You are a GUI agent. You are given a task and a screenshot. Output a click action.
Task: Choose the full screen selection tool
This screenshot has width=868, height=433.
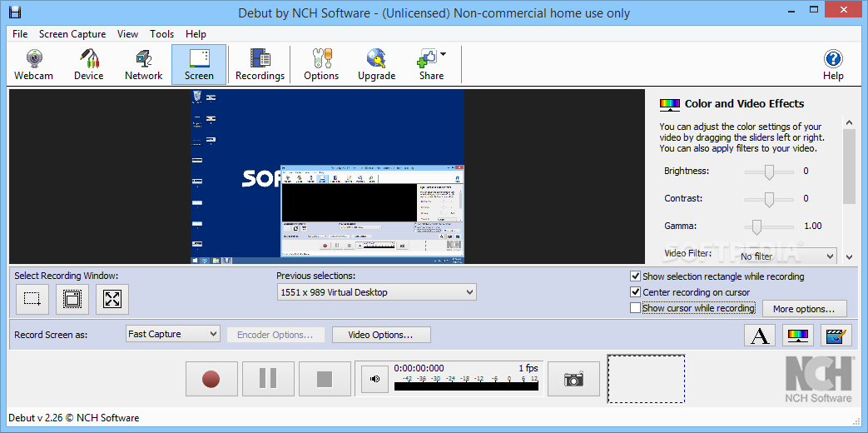(x=112, y=299)
